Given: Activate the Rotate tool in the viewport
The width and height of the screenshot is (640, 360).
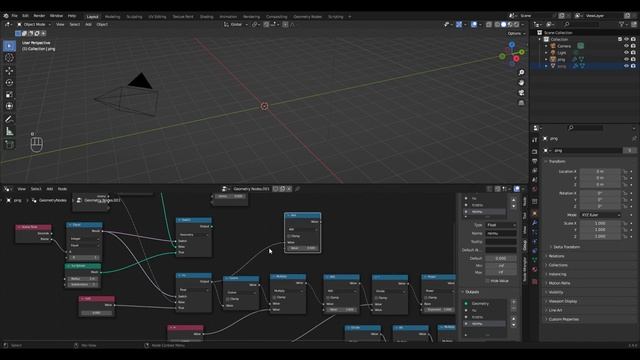Looking at the screenshot, I should point(9,82).
